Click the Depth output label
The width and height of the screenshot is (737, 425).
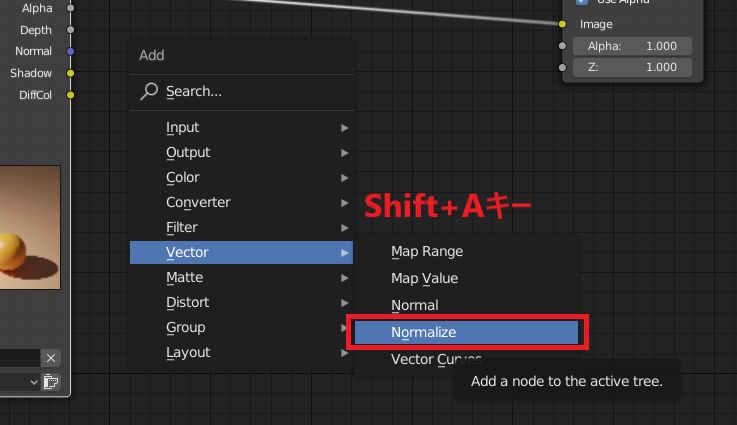[x=36, y=30]
